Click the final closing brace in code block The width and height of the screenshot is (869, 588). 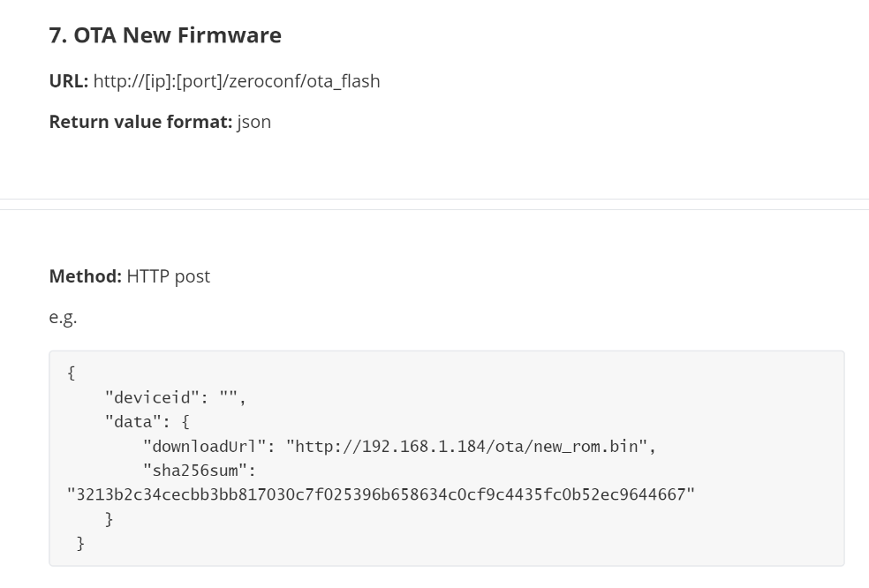click(x=81, y=543)
